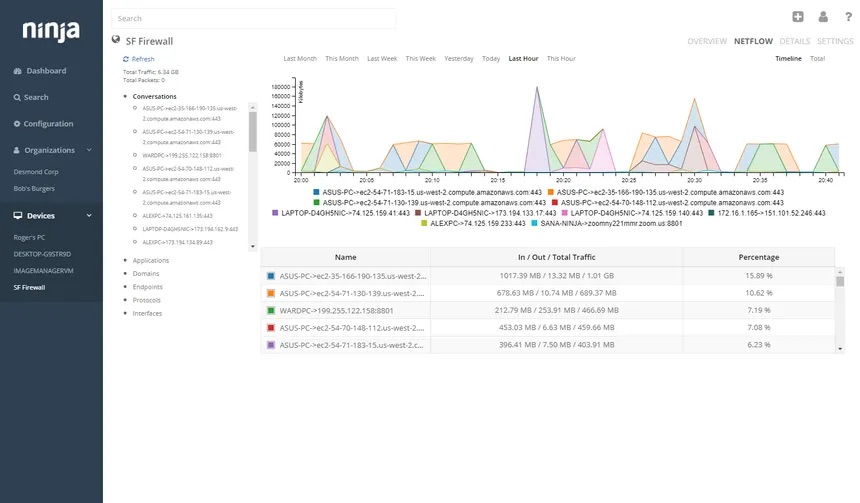Click the top search input field
This screenshot has width=860, height=503.
[x=253, y=18]
